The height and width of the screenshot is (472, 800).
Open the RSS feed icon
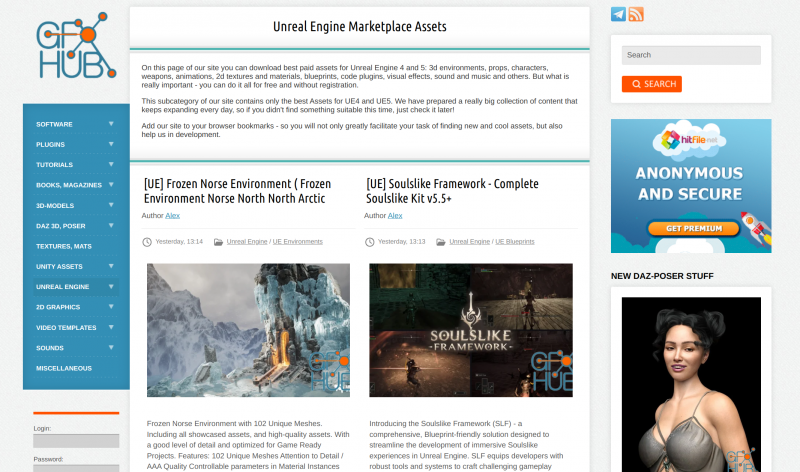tap(636, 14)
